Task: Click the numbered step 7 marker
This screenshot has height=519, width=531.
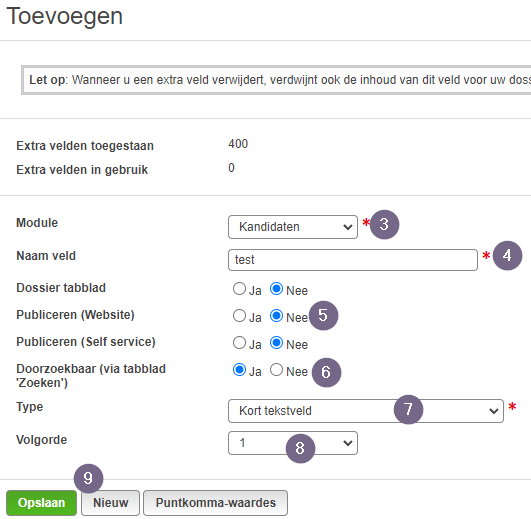Action: [x=408, y=409]
